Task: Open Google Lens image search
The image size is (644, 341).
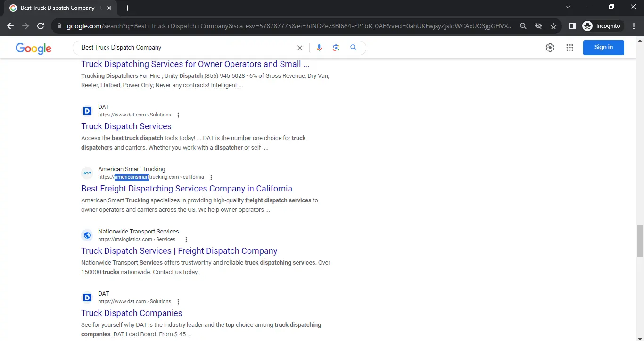Action: [336, 48]
